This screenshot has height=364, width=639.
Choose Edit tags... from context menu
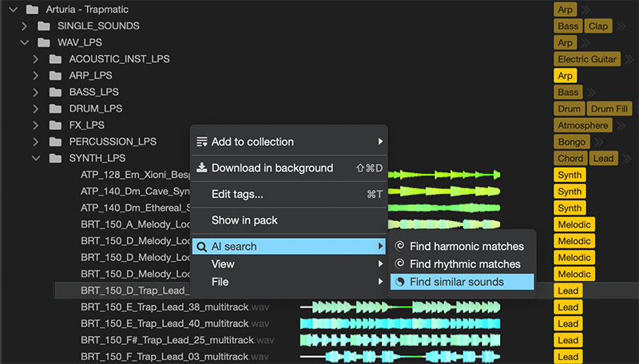tap(237, 194)
